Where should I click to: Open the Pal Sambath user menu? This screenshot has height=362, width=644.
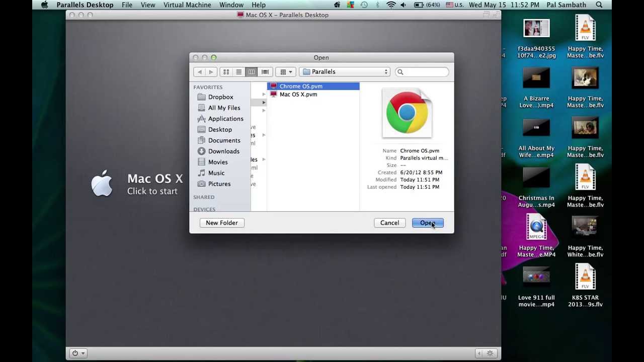(566, 5)
